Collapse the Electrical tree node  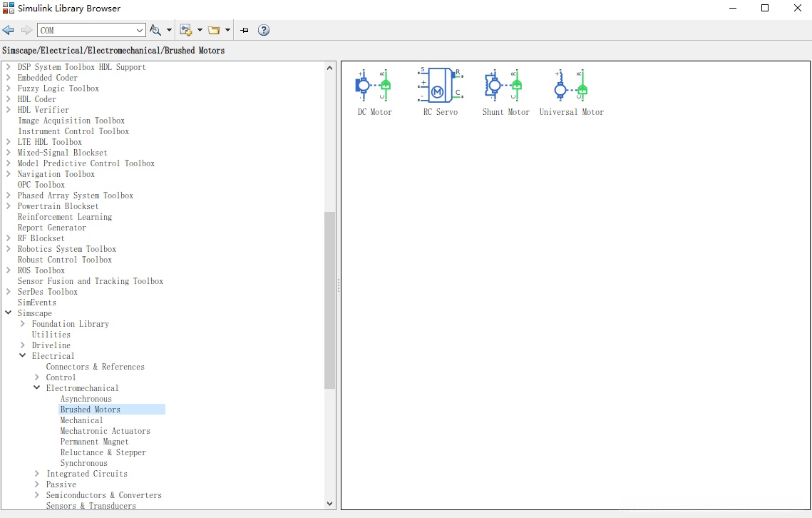coord(22,356)
